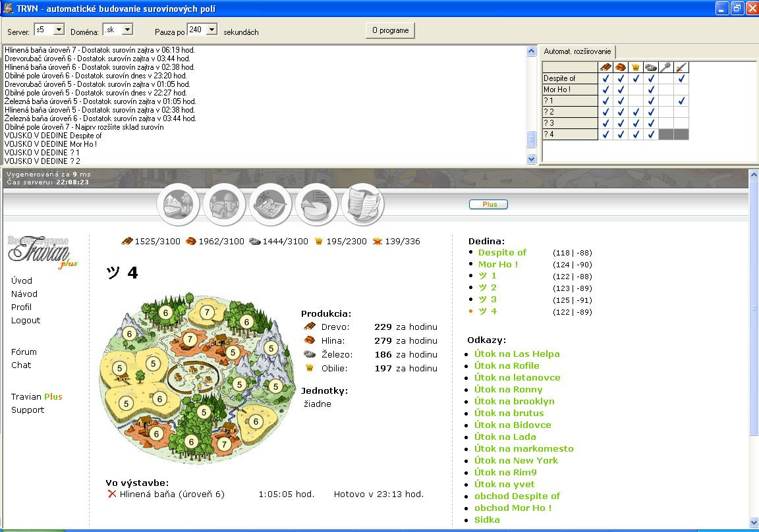Toggle crop checkbox for Mor Ho ! row
759x532 pixels.
tap(636, 89)
